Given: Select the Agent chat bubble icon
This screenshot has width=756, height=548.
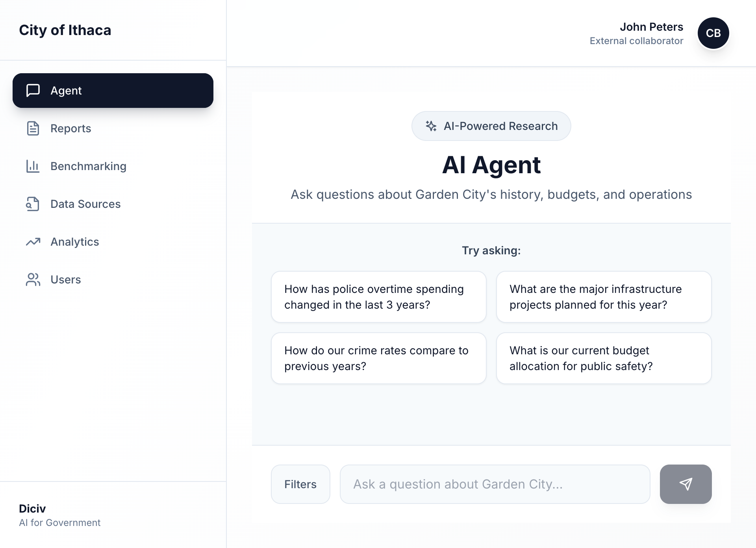Looking at the screenshot, I should (33, 91).
